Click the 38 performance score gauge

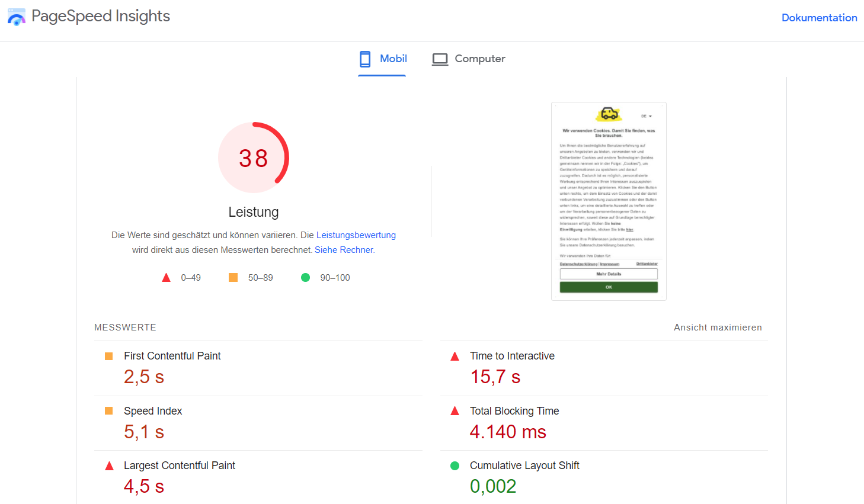254,157
